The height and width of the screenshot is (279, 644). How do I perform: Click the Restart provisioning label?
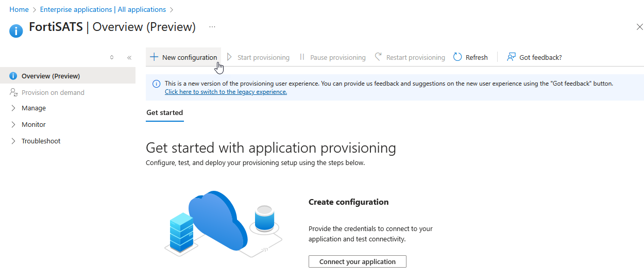pos(416,58)
